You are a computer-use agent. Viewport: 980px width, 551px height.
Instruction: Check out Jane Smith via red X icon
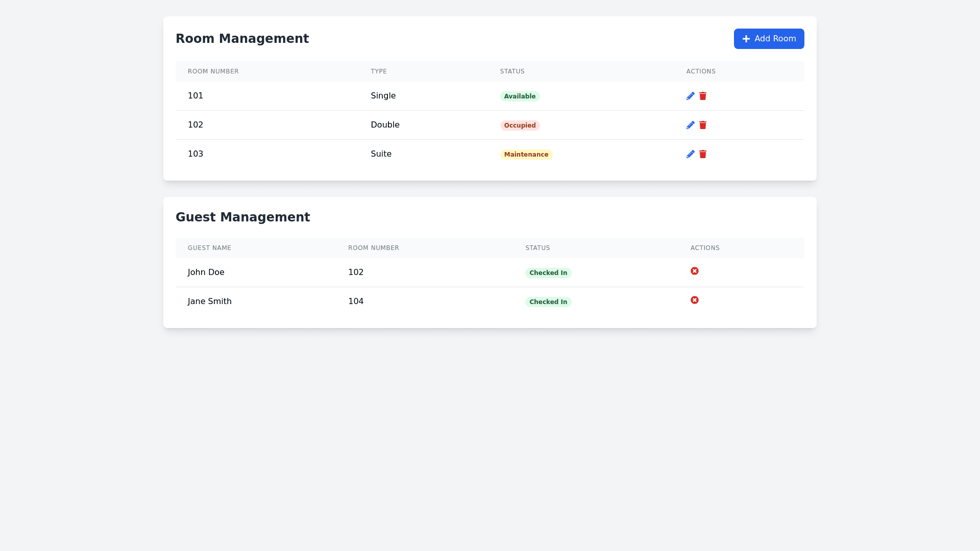[x=695, y=300]
